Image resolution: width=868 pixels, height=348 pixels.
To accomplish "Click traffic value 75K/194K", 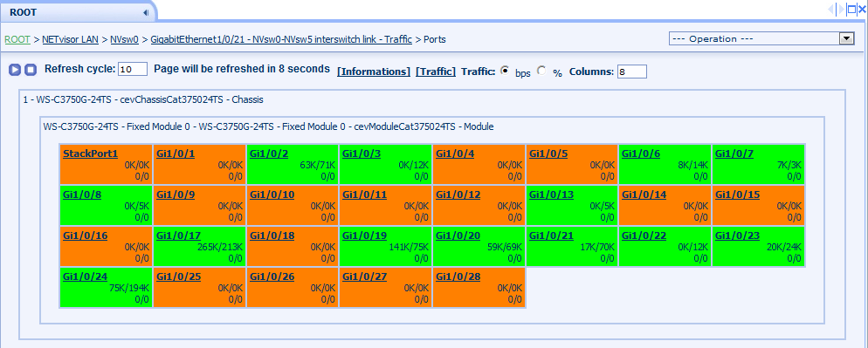I will [129, 288].
